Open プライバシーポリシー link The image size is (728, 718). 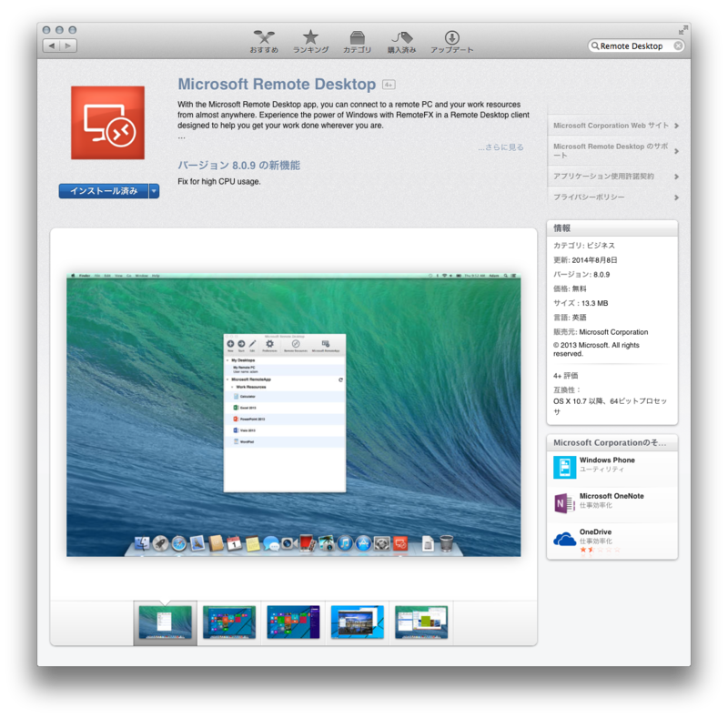click(x=589, y=197)
